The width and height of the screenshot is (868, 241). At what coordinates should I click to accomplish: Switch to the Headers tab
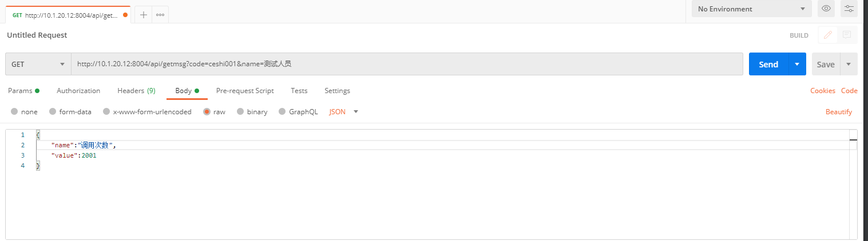pos(136,91)
